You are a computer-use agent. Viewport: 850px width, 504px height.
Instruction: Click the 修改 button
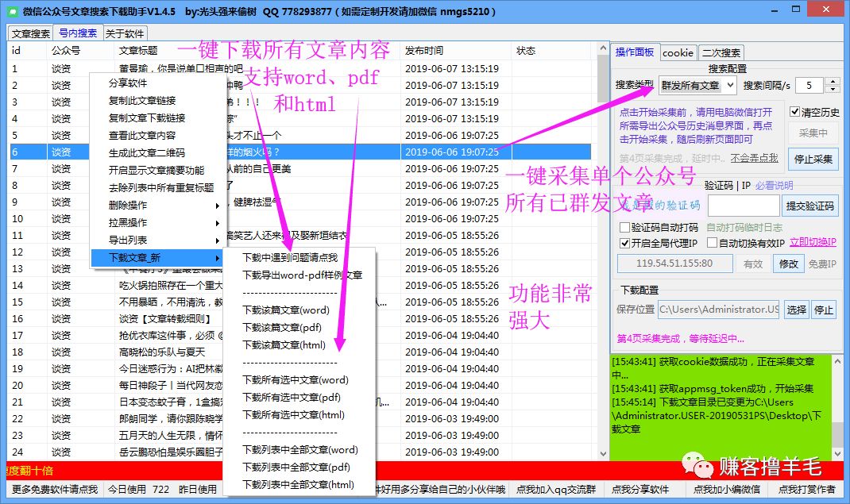click(x=788, y=264)
